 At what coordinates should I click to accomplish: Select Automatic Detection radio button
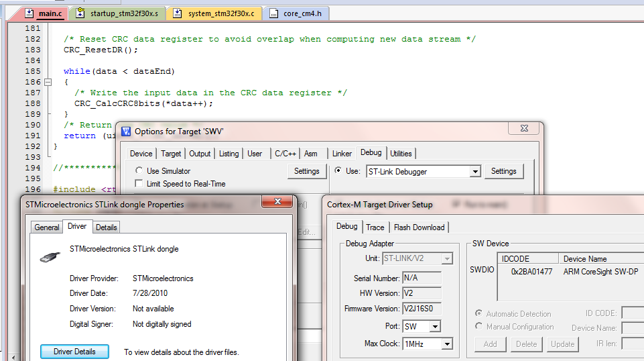479,313
